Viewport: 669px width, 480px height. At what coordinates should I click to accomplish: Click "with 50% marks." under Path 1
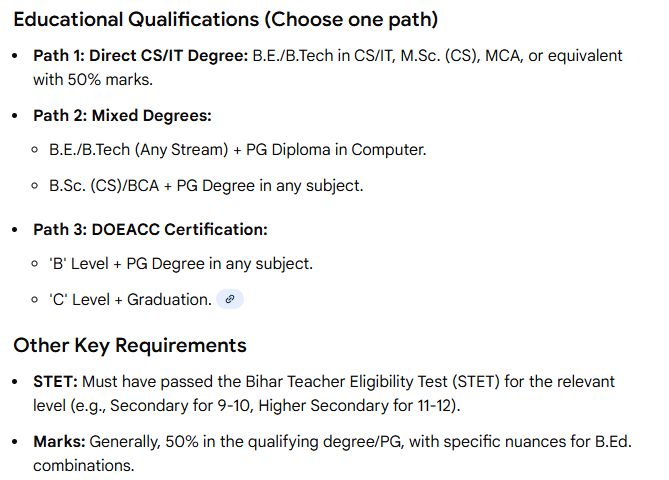point(93,79)
